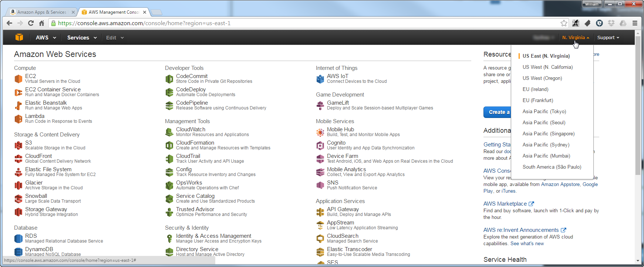Click the S3 bucket icon
This screenshot has width=644, height=267.
(18, 145)
